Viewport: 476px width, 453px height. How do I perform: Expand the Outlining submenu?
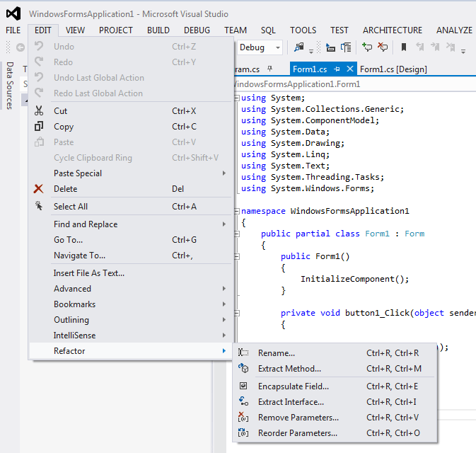pyautogui.click(x=224, y=319)
